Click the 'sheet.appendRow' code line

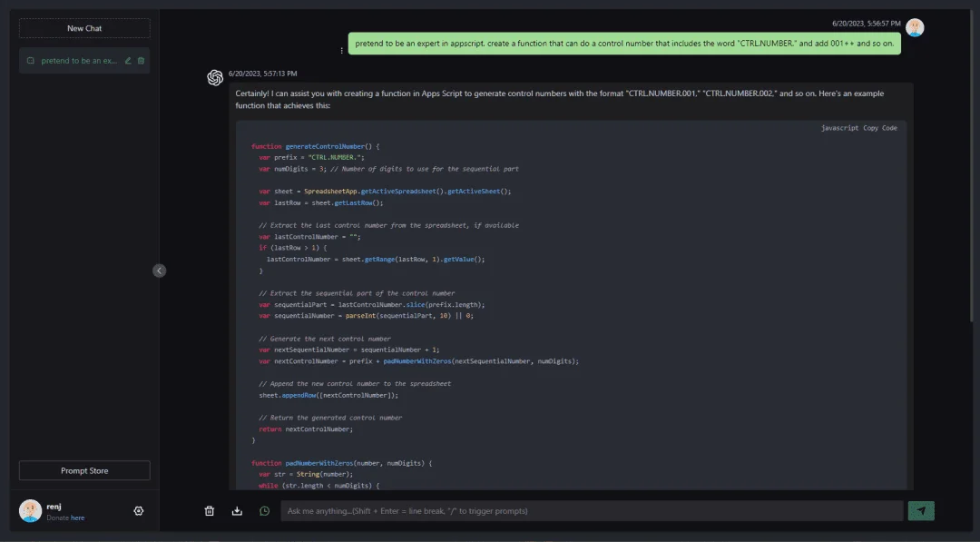point(328,395)
